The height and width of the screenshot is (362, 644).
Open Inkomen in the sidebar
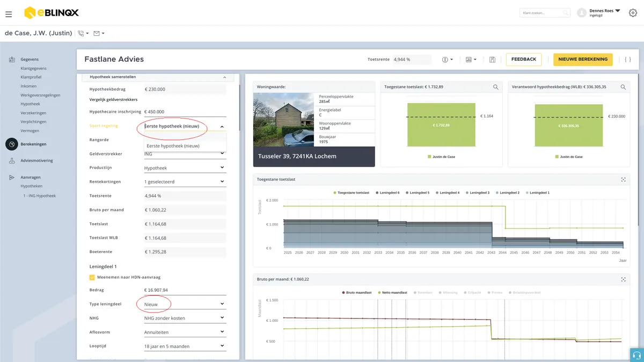28,86
